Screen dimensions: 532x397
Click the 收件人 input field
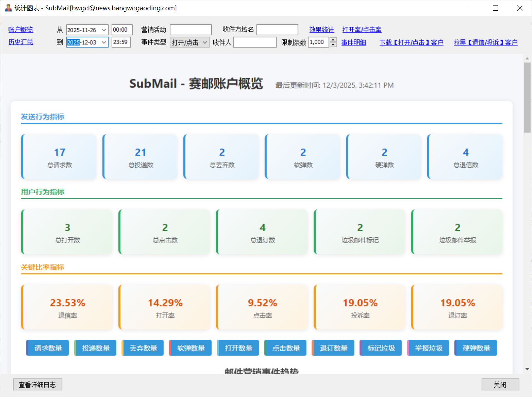click(254, 42)
